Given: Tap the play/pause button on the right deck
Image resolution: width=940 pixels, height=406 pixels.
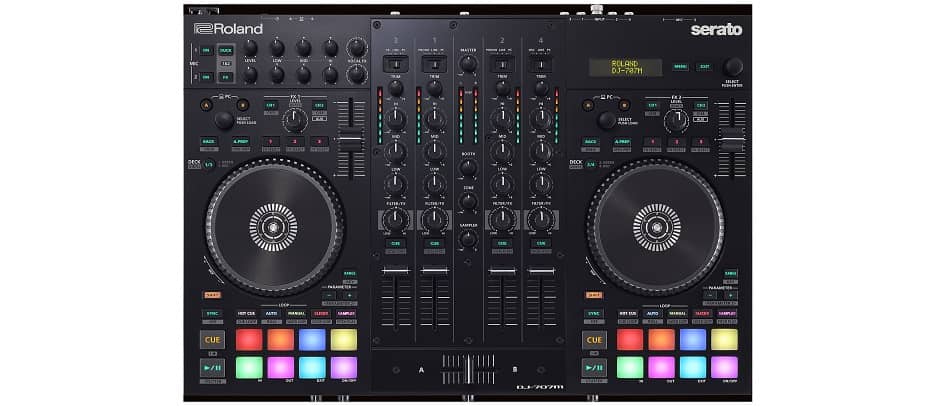Looking at the screenshot, I should 594,368.
